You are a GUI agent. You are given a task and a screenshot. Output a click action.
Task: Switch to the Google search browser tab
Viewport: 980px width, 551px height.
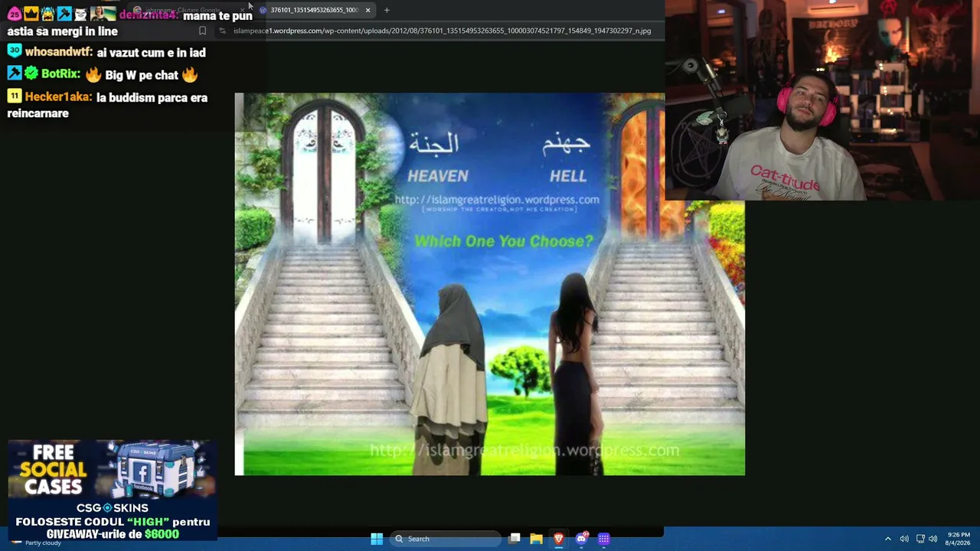tap(190, 10)
